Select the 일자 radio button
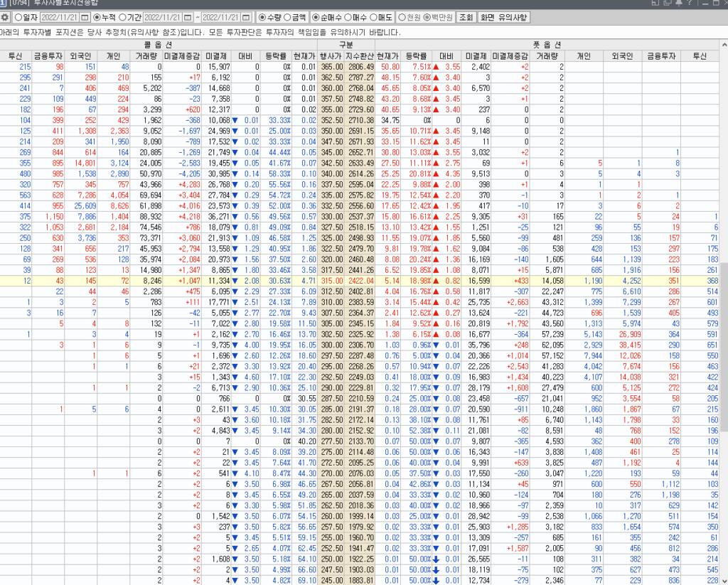 (18, 17)
